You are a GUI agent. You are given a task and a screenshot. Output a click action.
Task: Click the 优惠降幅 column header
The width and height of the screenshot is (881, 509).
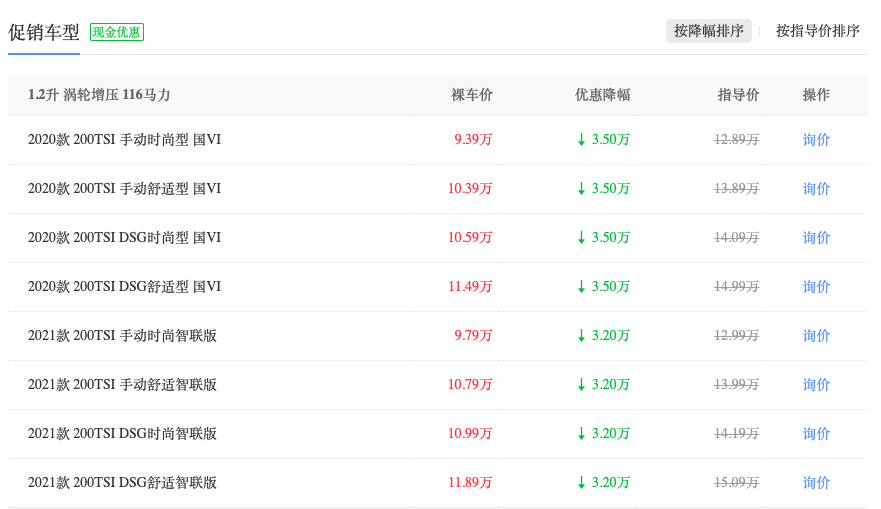[602, 95]
